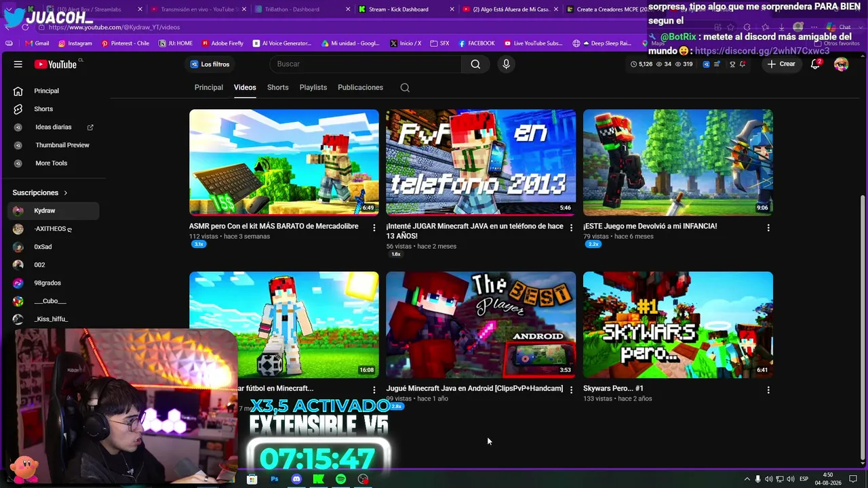The width and height of the screenshot is (868, 488).
Task: Open Photoshop from the taskbar
Action: coord(274,479)
